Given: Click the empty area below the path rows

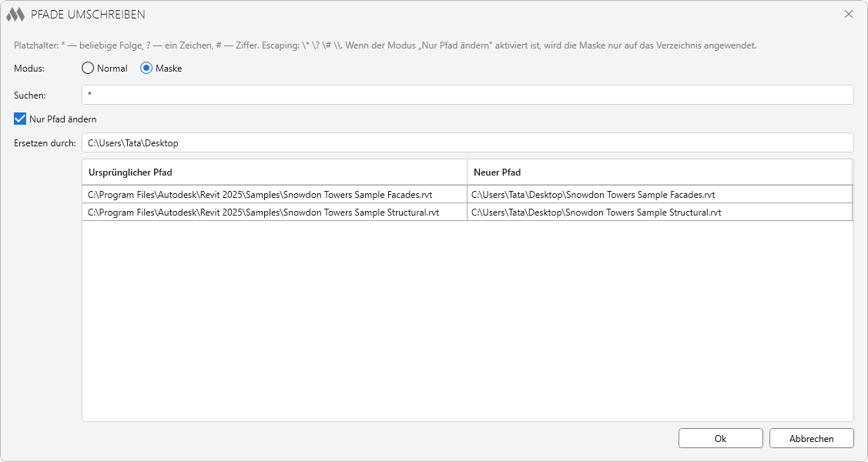Looking at the screenshot, I should [467, 323].
